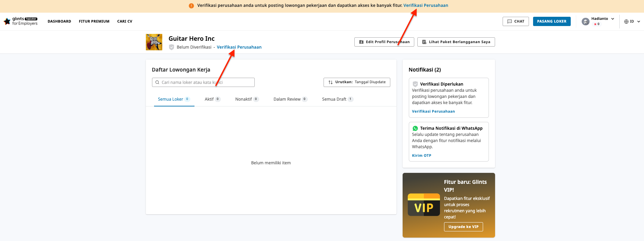Click Edit Profil Perusahaan button
Image resolution: width=644 pixels, height=241 pixels.
click(x=384, y=42)
